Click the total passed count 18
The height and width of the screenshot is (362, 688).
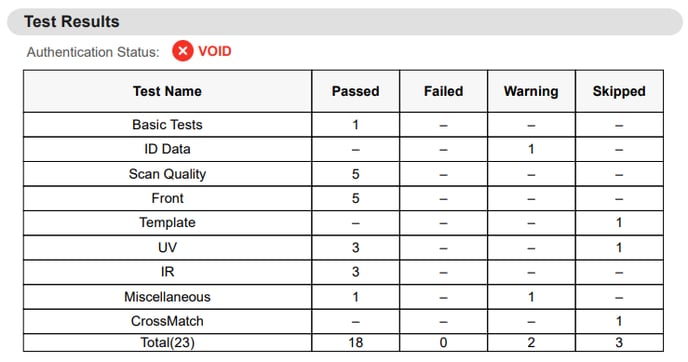point(355,342)
